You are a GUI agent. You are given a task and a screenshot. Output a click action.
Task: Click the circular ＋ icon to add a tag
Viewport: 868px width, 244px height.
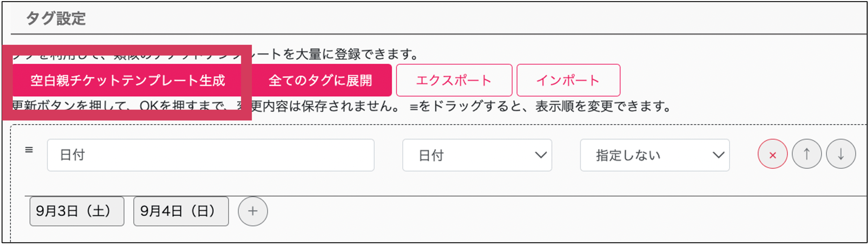[x=252, y=211]
